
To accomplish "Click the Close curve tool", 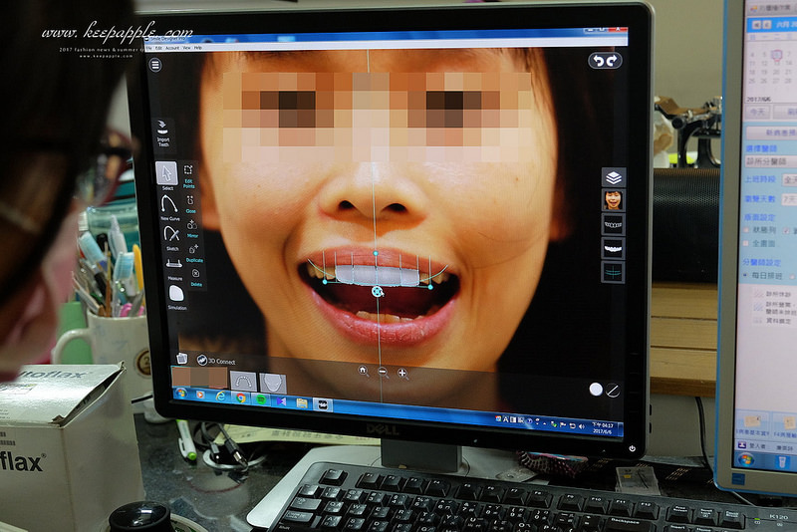I will click(190, 204).
